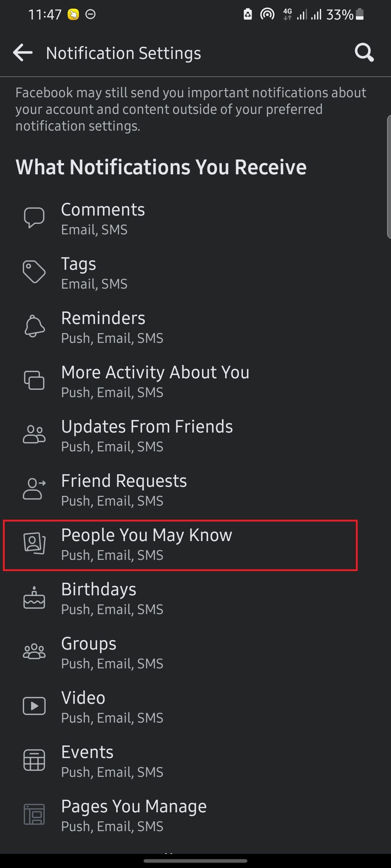
Task: Select the play-button icon beside Video
Action: pyautogui.click(x=34, y=706)
